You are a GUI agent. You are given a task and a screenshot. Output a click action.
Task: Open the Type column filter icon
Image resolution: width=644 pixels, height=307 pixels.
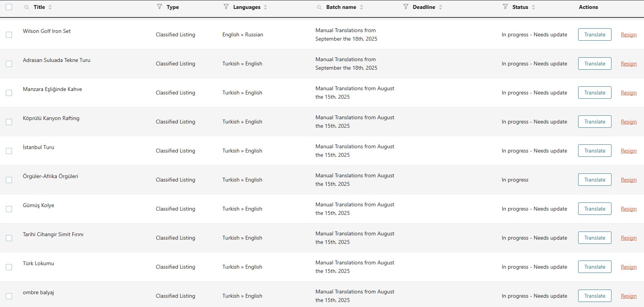point(160,7)
